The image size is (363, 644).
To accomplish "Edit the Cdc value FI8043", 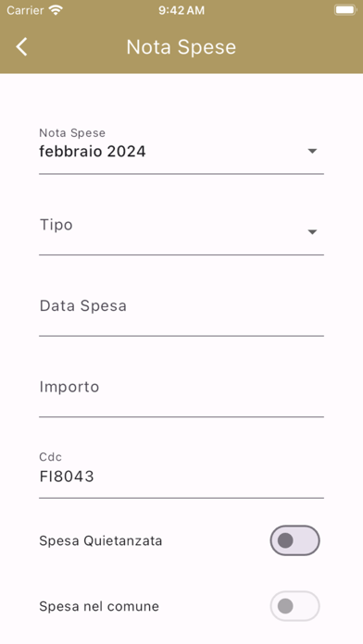I will [67, 477].
